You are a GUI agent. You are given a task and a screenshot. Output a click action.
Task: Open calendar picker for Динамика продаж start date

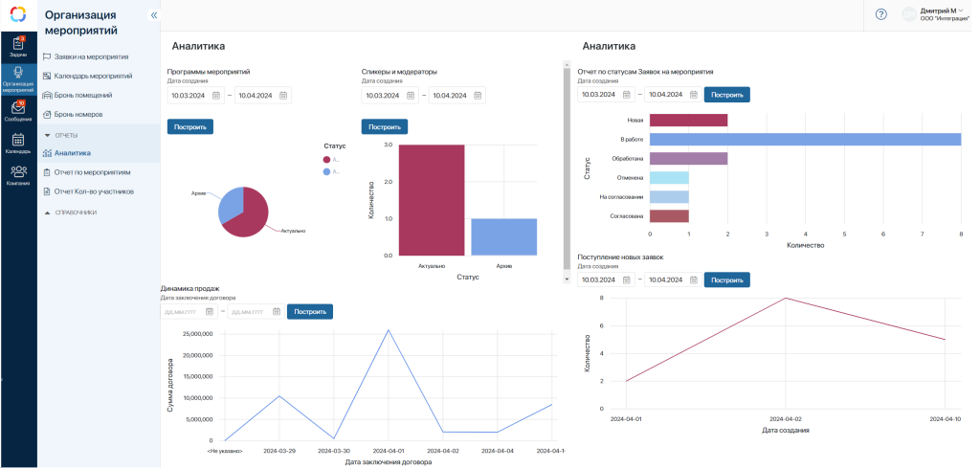tap(211, 312)
